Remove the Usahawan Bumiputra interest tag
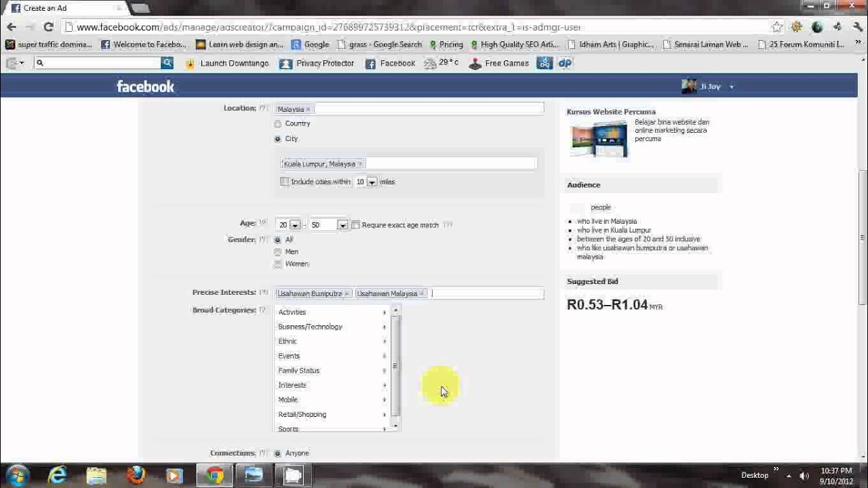Image resolution: width=868 pixels, height=488 pixels. coord(347,293)
